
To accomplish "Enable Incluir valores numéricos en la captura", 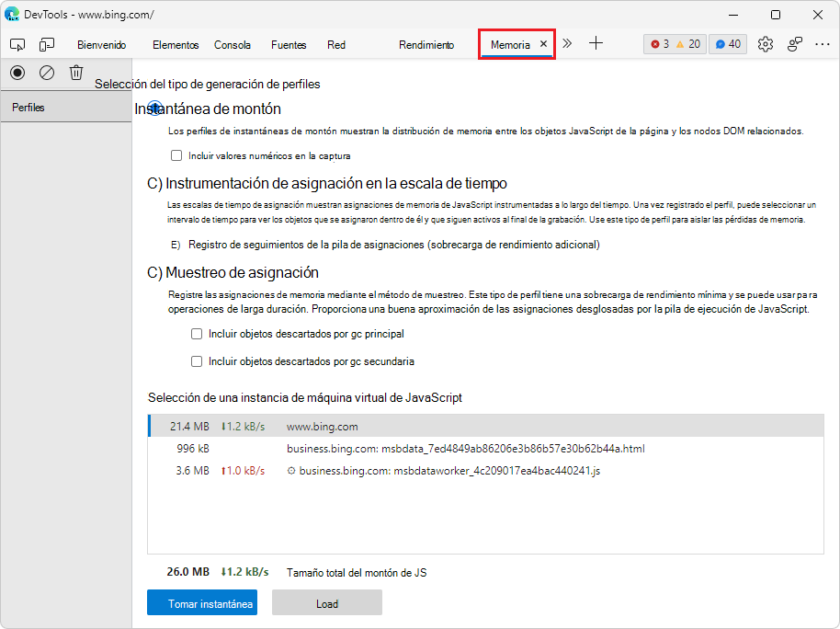I will point(176,155).
